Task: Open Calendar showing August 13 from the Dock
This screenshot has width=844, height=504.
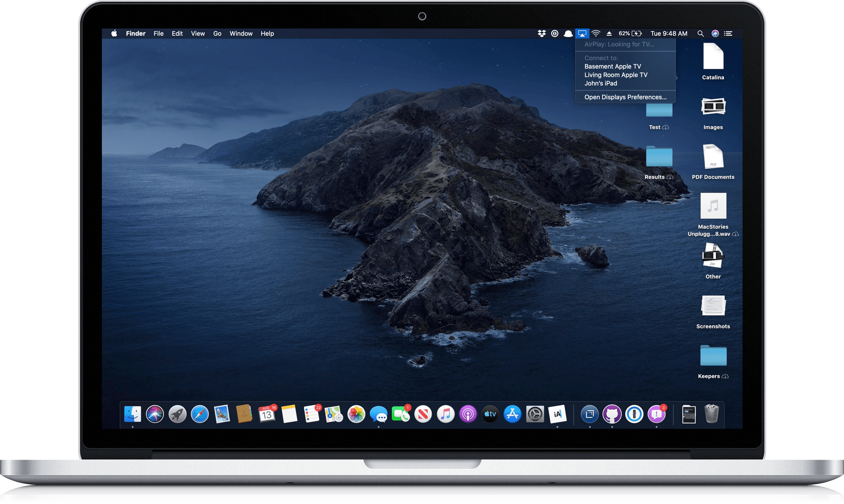Action: pyautogui.click(x=267, y=414)
